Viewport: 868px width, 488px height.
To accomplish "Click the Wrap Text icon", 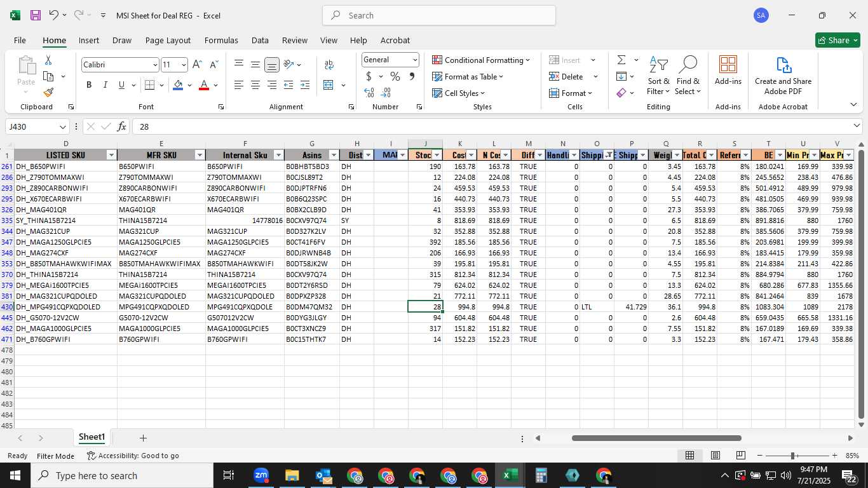I will click(329, 65).
